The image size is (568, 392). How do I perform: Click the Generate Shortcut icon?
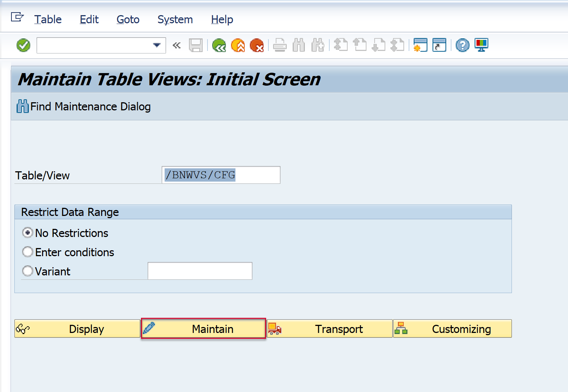(439, 45)
